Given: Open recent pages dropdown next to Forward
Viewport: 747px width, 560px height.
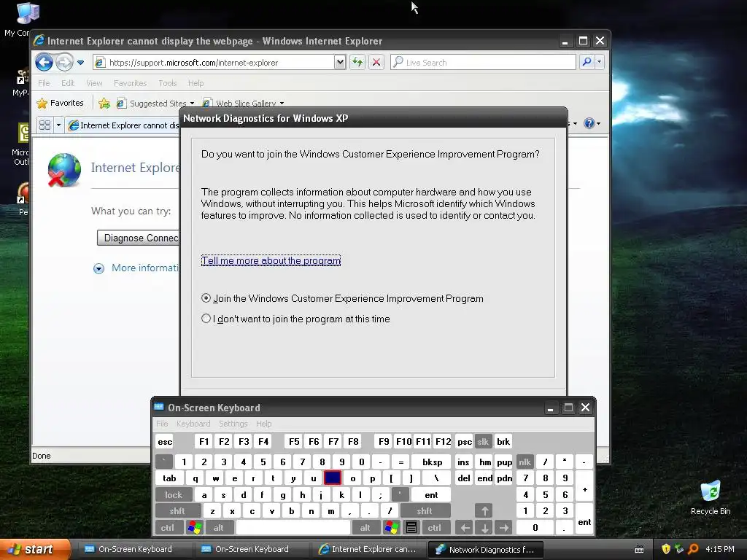Looking at the screenshot, I should point(80,63).
